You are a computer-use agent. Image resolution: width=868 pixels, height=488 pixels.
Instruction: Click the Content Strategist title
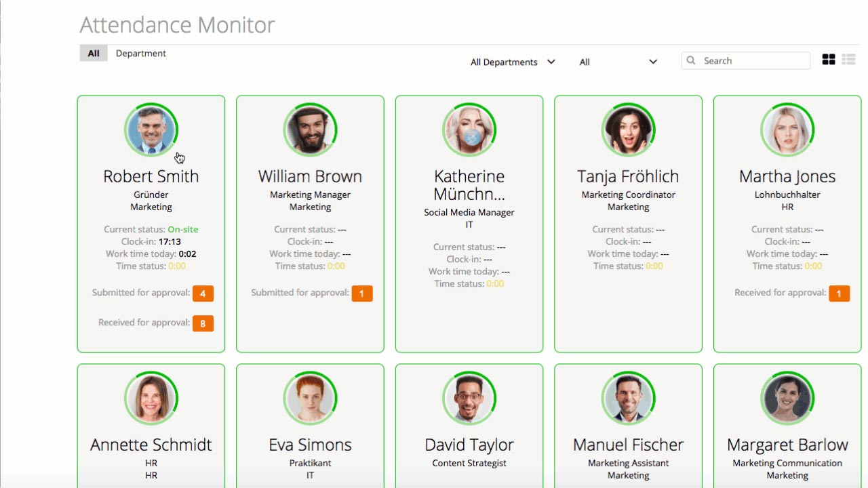pyautogui.click(x=469, y=463)
